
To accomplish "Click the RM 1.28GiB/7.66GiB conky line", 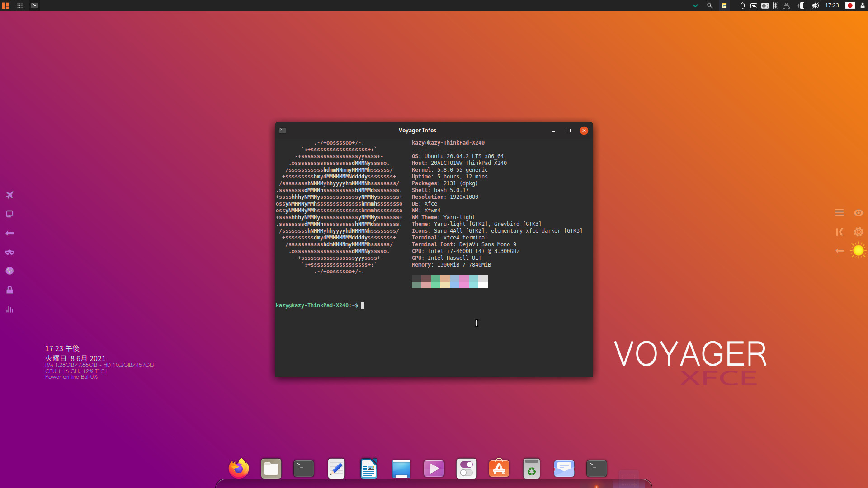I will pos(99,365).
